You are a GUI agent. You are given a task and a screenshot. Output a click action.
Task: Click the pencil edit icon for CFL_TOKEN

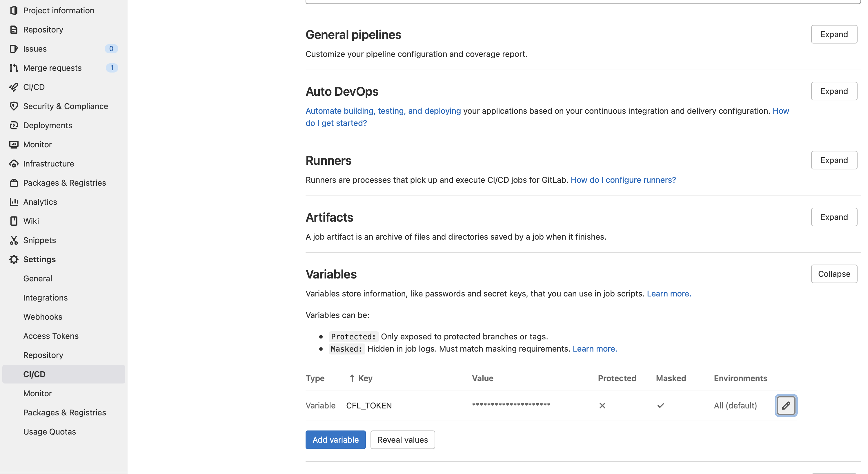click(786, 405)
